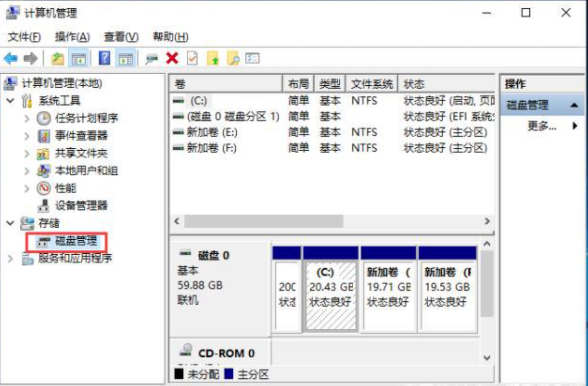This screenshot has height=386, width=588.
Task: Open the 文件(F) menu
Action: [x=24, y=37]
